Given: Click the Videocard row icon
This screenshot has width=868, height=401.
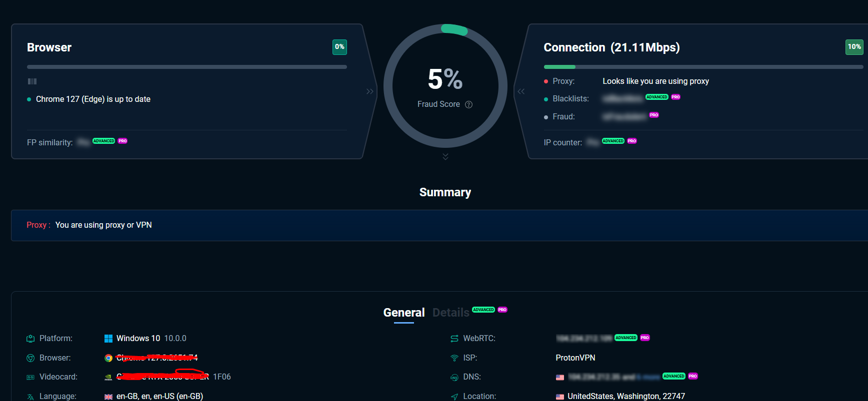Looking at the screenshot, I should [30, 377].
